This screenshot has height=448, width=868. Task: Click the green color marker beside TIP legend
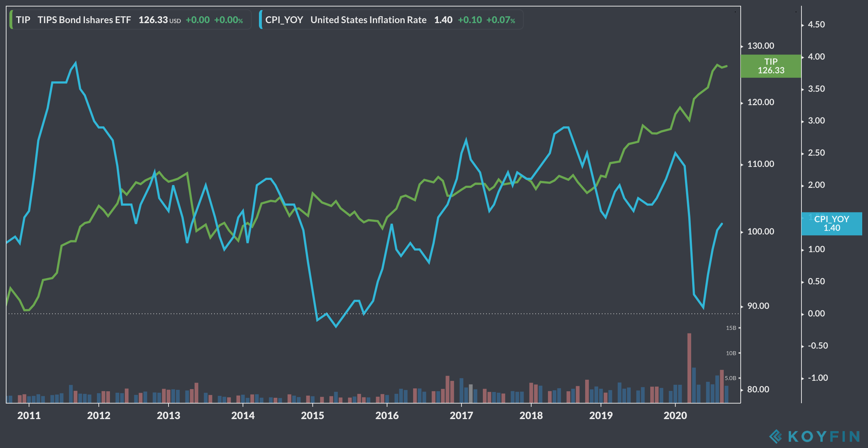[11, 20]
